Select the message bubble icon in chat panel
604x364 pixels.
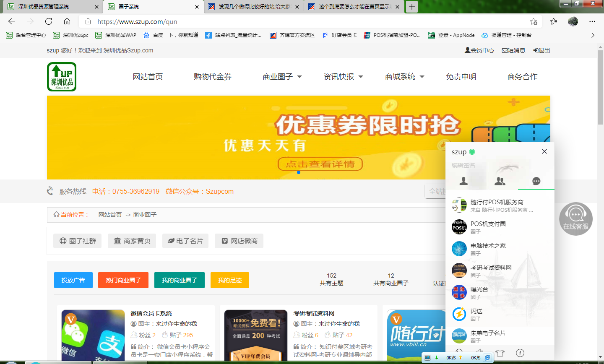click(x=536, y=181)
